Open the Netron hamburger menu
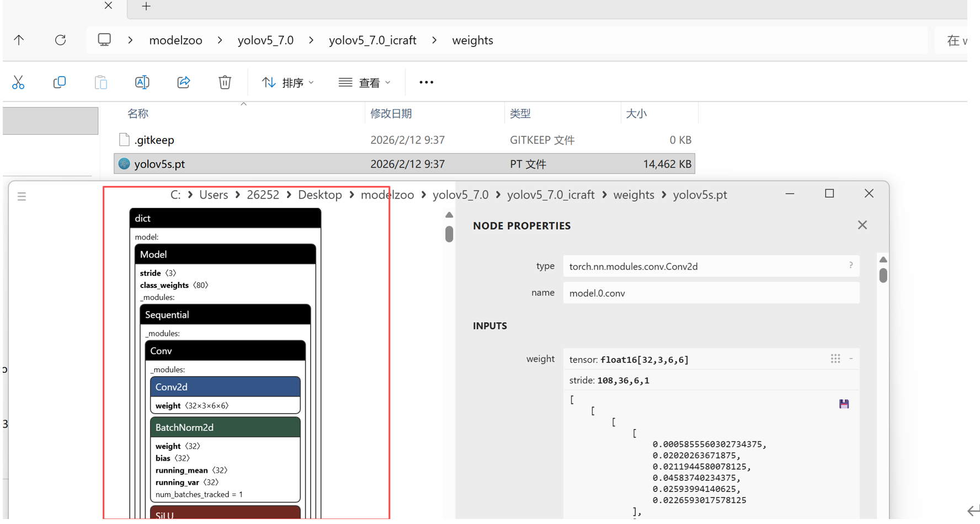The width and height of the screenshot is (980, 524). [22, 196]
